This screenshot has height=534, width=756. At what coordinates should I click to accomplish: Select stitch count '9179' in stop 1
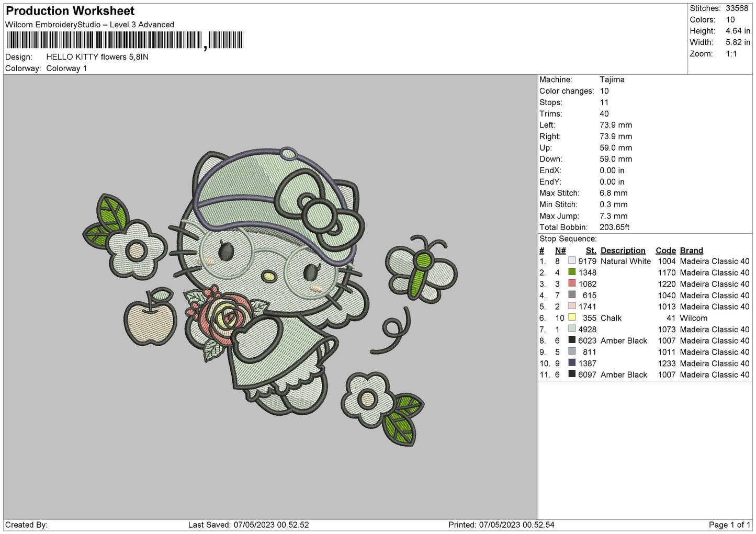[x=588, y=262]
